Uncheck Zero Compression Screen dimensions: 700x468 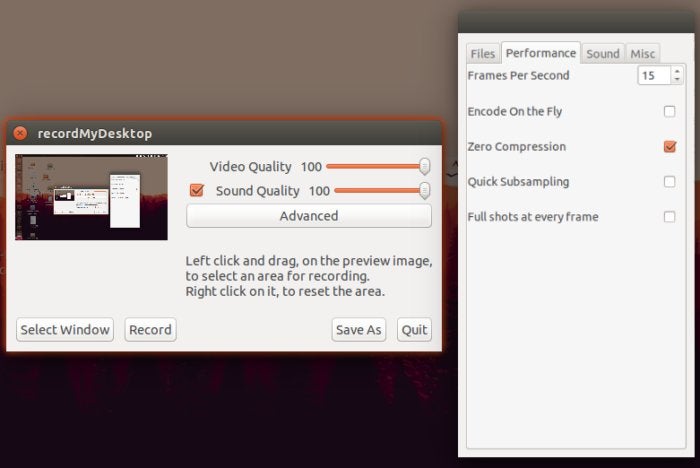(x=669, y=146)
